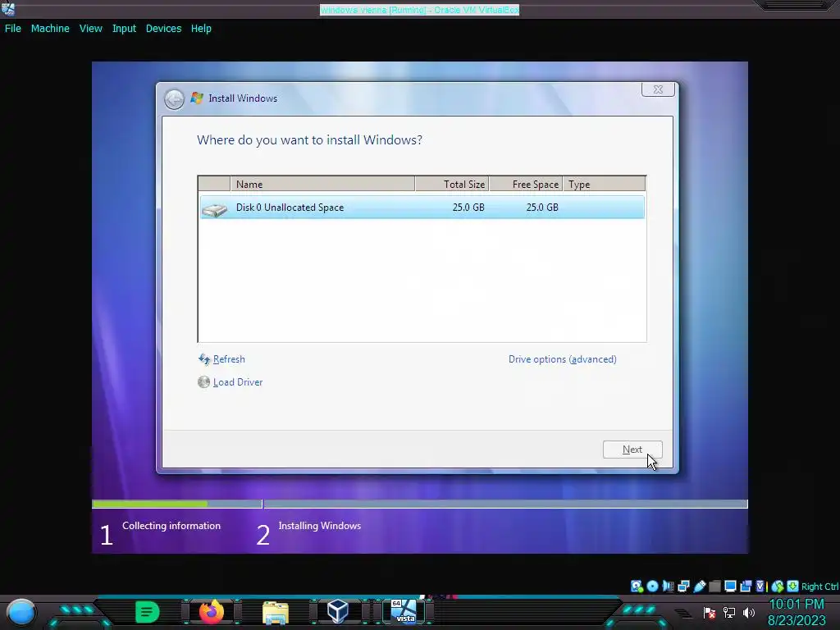This screenshot has width=840, height=630.
Task: Launch Firefox from the taskbar
Action: [212, 611]
